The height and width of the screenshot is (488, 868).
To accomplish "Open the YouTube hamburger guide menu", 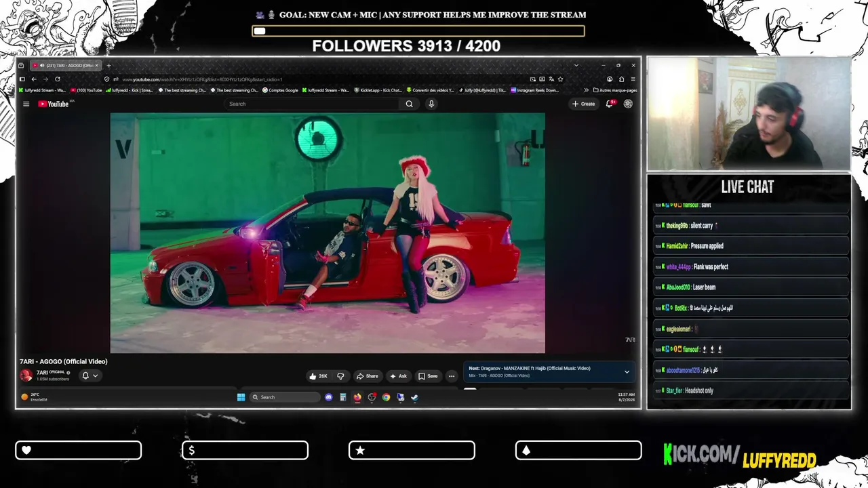I will tap(26, 104).
